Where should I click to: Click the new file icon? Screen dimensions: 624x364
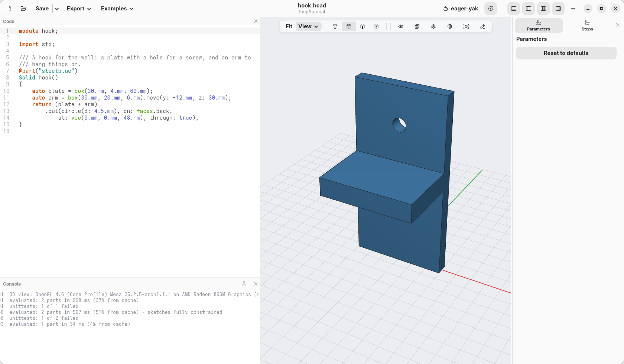pos(9,9)
